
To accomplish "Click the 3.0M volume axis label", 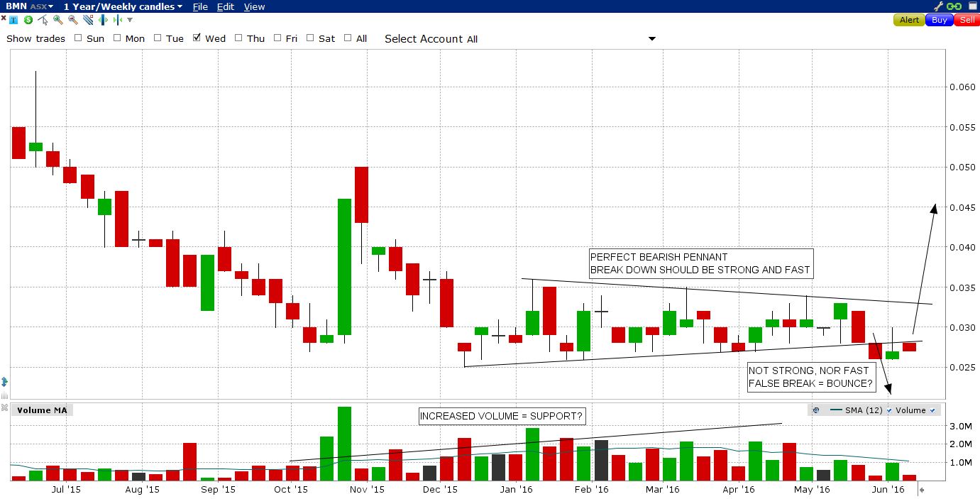I will [x=959, y=426].
